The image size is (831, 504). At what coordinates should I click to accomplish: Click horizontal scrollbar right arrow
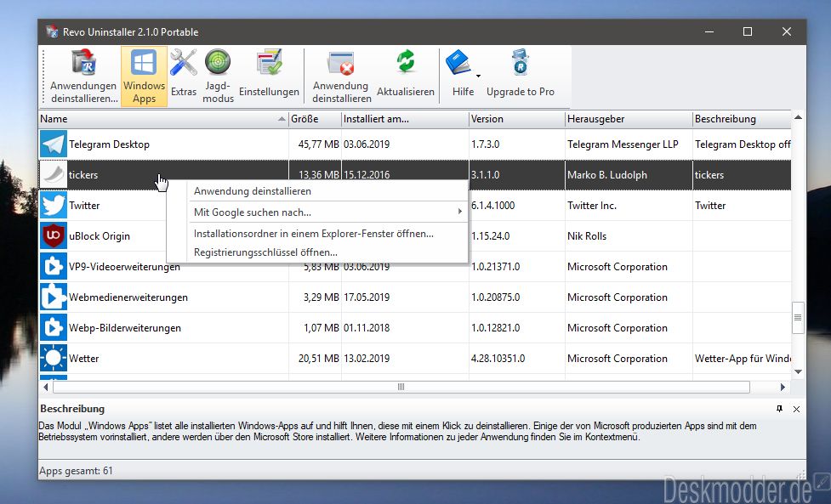[x=783, y=387]
